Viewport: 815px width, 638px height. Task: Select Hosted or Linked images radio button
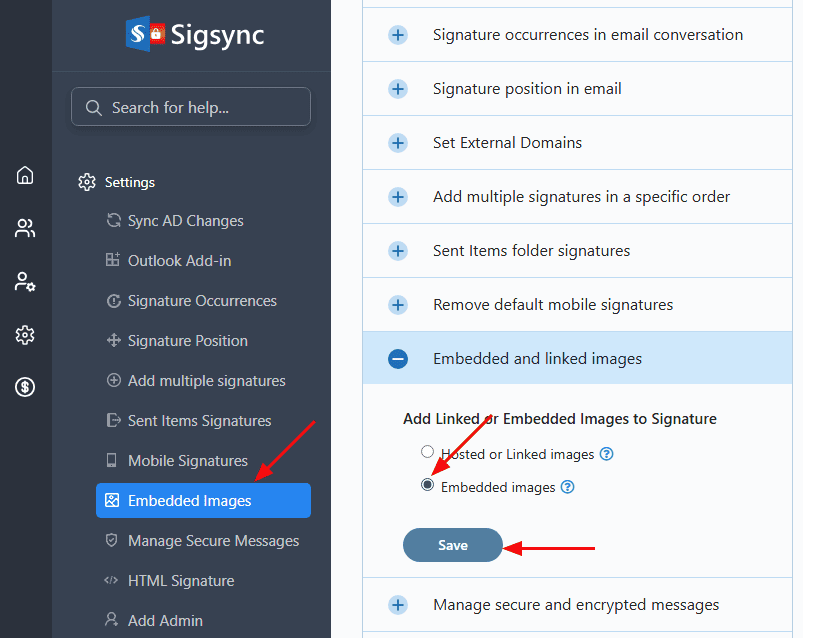pyautogui.click(x=428, y=452)
